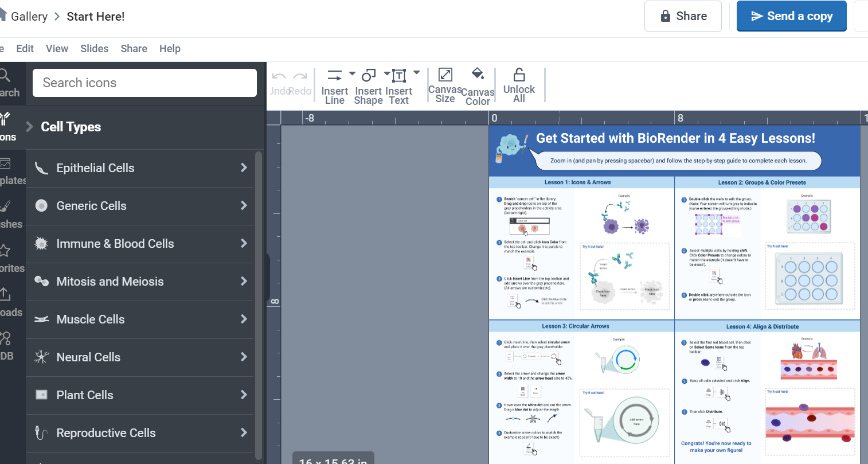Open the Edit menu
The width and height of the screenshot is (868, 464).
tap(25, 49)
